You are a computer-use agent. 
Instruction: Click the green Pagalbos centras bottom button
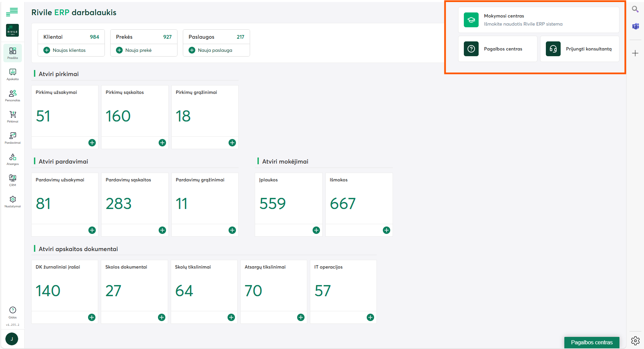click(592, 342)
